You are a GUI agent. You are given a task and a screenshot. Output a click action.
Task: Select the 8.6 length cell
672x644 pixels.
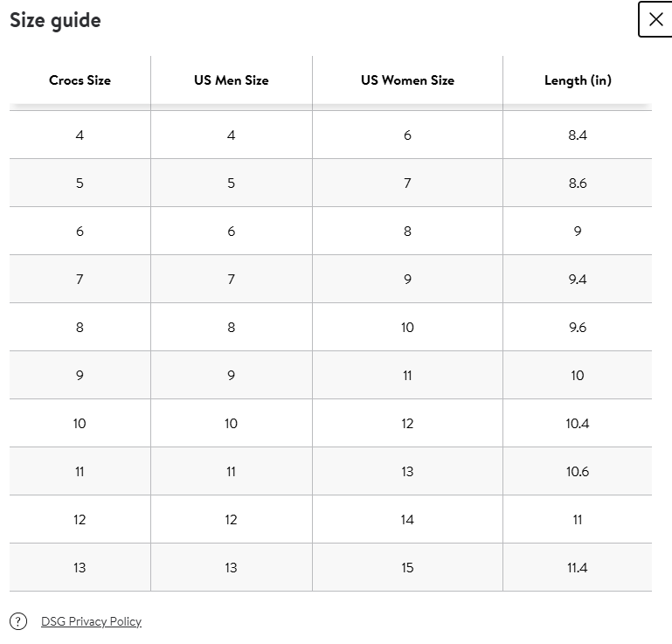tap(577, 184)
